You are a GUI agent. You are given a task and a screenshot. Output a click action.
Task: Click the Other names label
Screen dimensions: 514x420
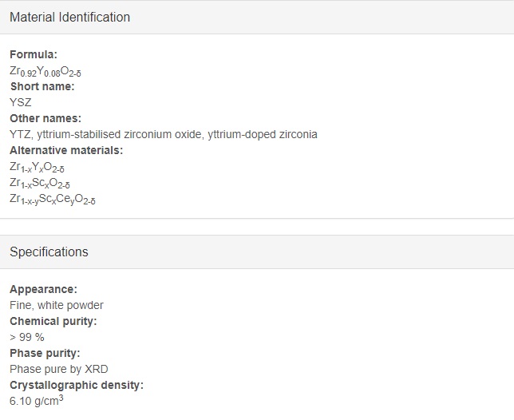point(45,118)
